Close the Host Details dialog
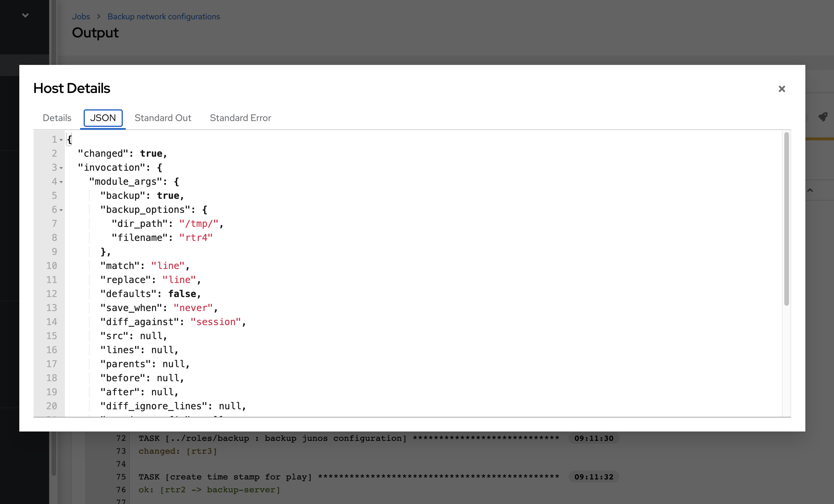 [782, 89]
